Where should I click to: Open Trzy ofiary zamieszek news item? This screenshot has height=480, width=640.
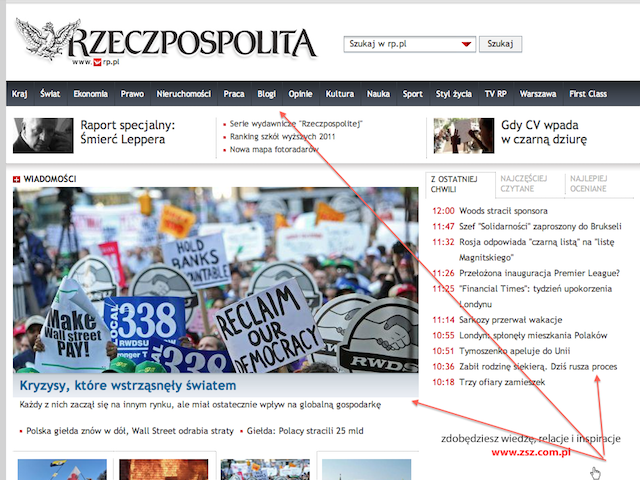502,382
